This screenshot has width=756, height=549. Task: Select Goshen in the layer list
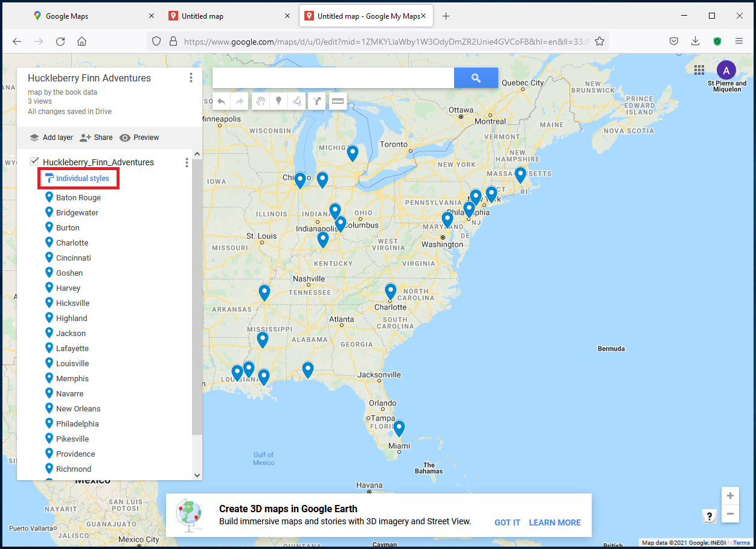coord(69,273)
